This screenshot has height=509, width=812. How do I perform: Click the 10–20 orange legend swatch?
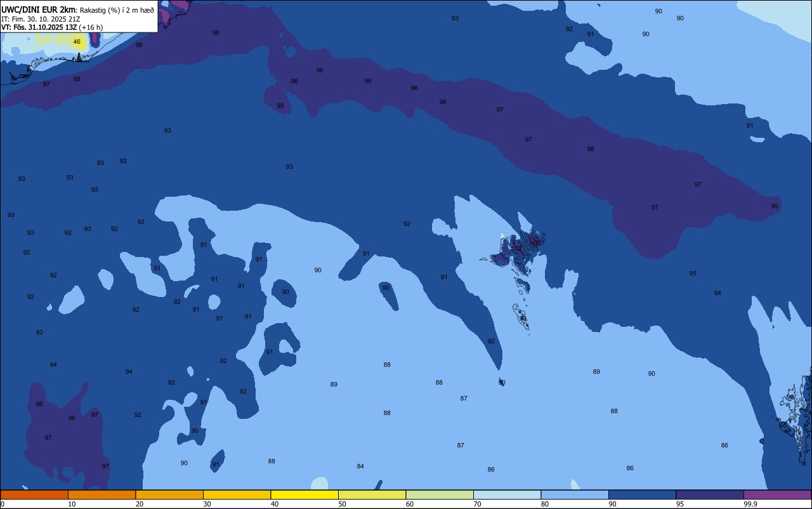pyautogui.click(x=101, y=494)
